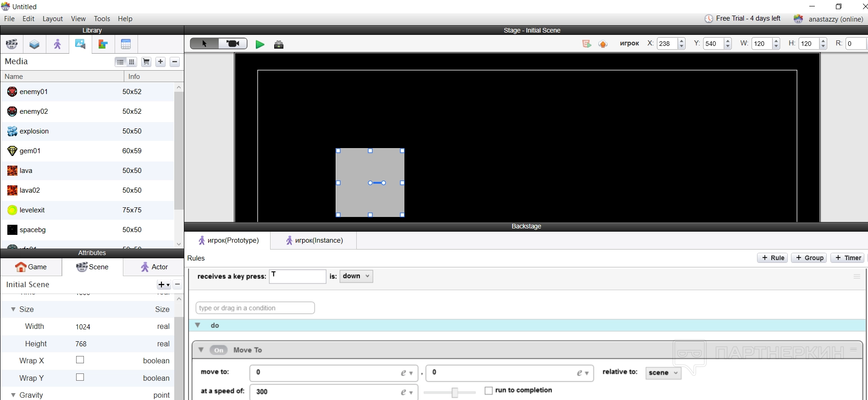The width and height of the screenshot is (868, 400).
Task: Switch to the игрок(Instance) tab
Action: 314,240
